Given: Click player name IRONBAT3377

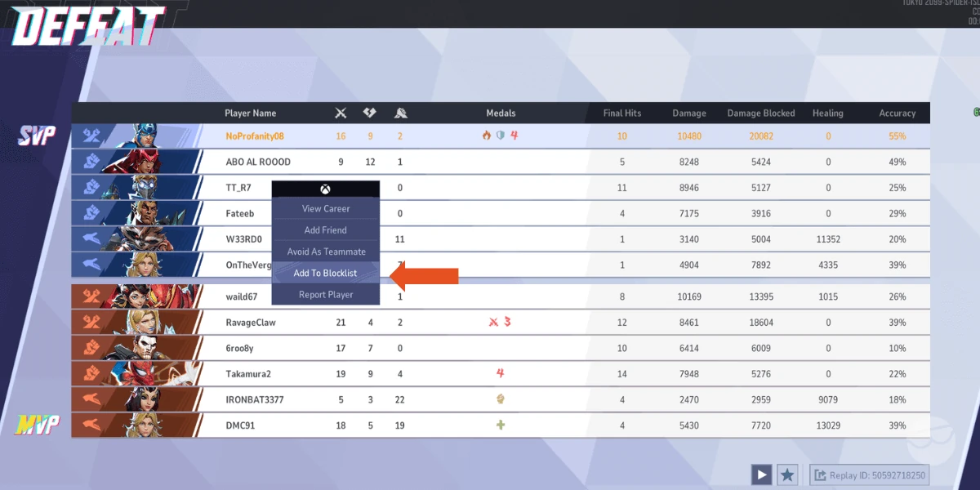Looking at the screenshot, I should pos(255,400).
